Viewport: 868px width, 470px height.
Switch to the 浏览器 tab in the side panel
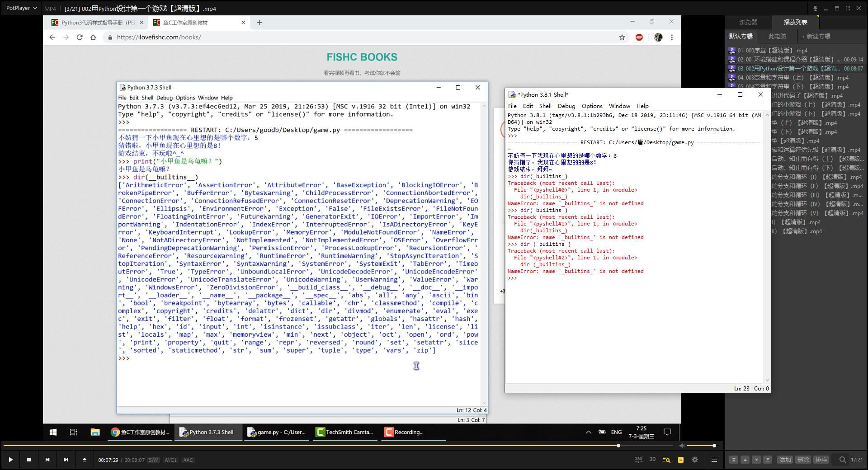(x=748, y=22)
